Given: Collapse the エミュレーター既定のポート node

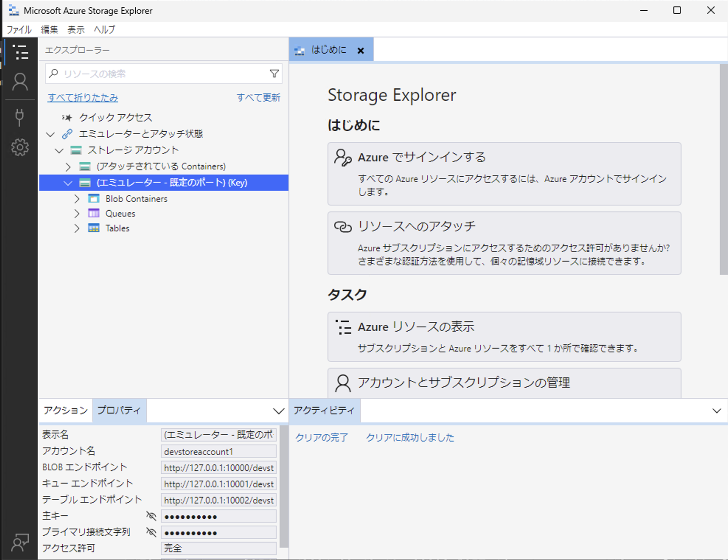Looking at the screenshot, I should 68,183.
